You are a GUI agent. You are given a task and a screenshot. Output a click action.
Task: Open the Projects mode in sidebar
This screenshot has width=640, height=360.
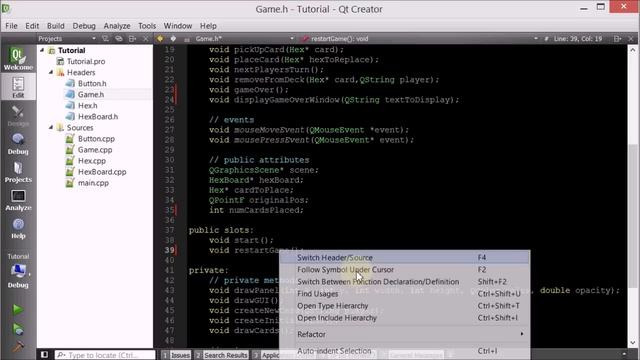point(18,172)
